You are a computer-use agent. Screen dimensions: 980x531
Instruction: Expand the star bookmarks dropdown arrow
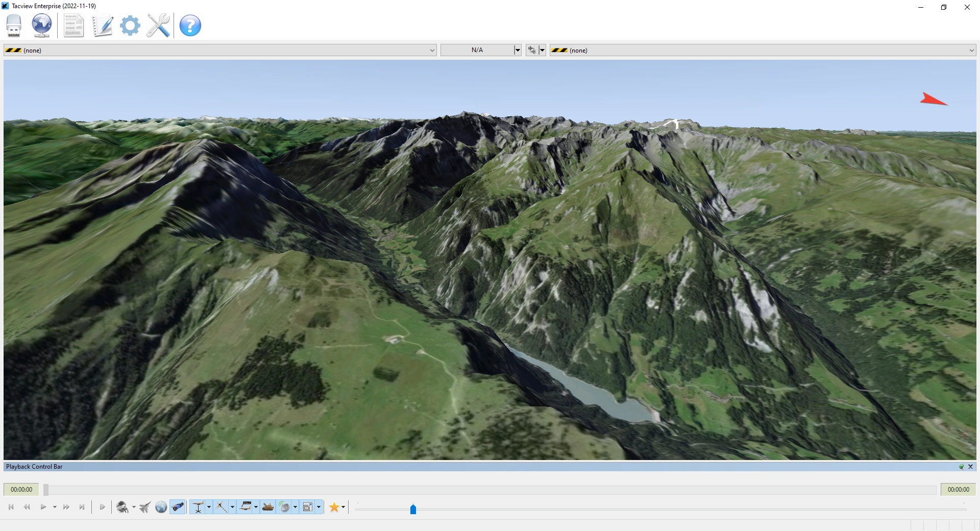[343, 507]
